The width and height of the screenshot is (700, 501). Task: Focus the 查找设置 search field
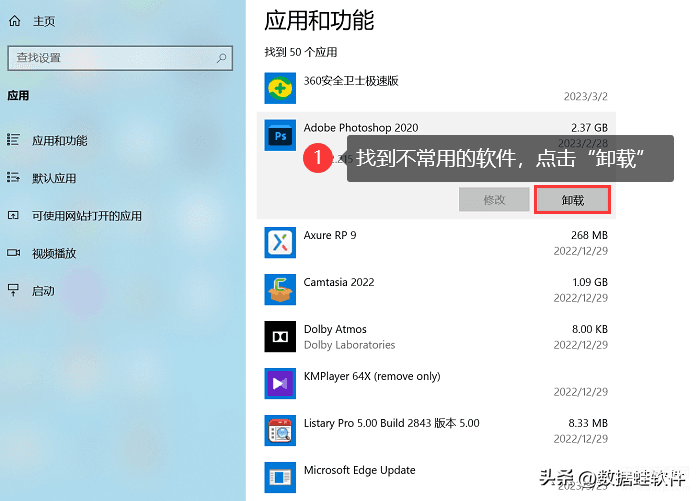(x=120, y=58)
